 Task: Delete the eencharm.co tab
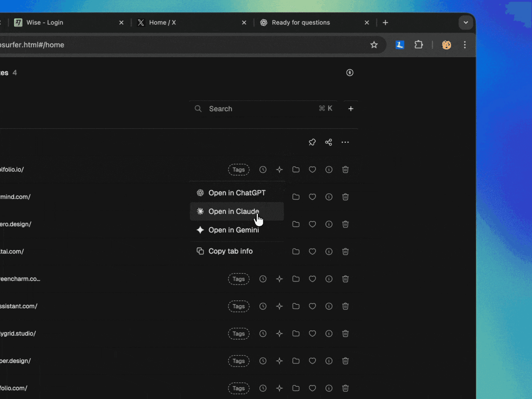point(345,279)
